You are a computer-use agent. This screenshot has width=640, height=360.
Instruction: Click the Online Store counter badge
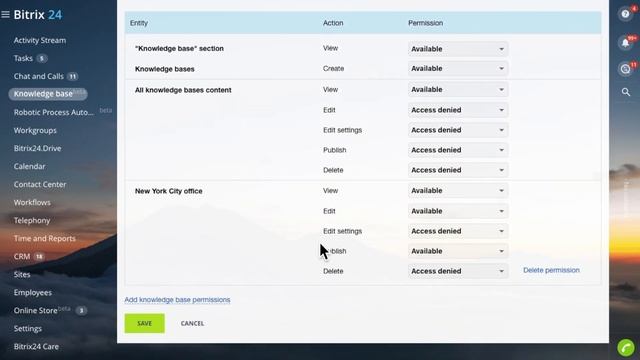(81, 311)
